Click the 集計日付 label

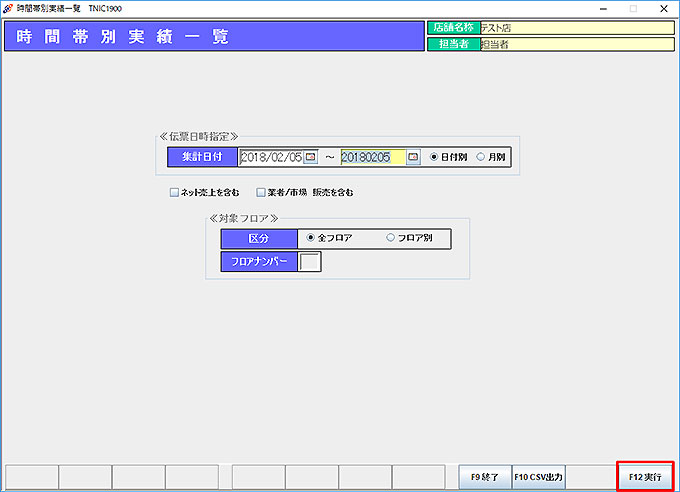[202, 157]
